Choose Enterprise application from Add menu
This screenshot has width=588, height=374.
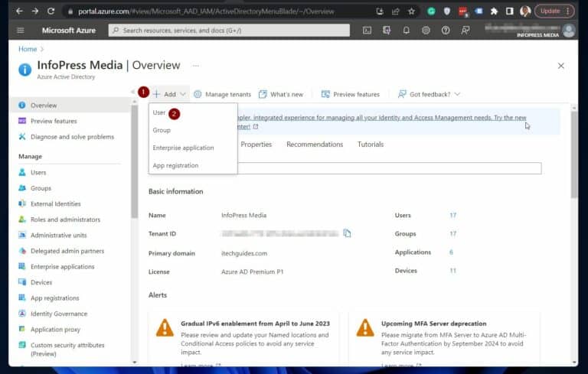click(x=183, y=148)
